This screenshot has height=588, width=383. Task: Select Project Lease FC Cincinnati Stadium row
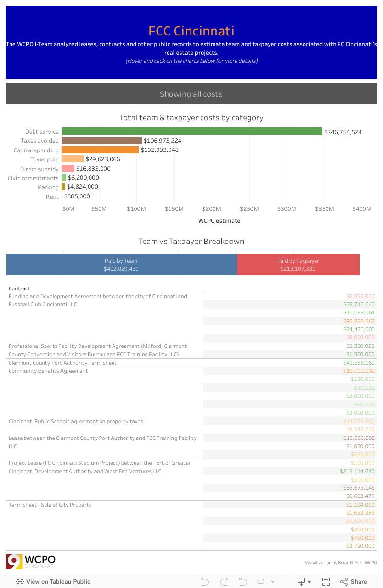(104, 480)
